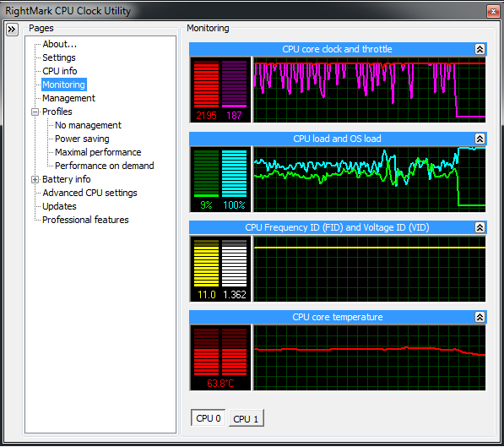The height and width of the screenshot is (447, 504).
Task: Open Performance on demand profile
Action: [105, 166]
